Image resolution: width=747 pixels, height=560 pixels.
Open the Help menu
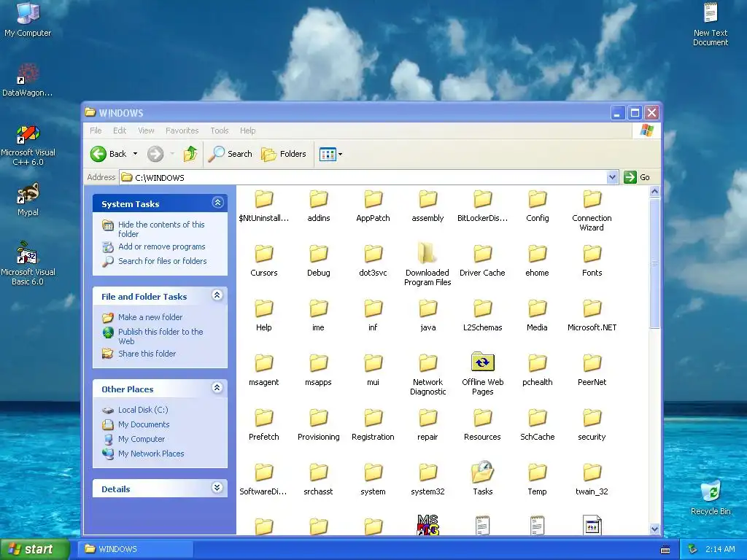click(248, 131)
